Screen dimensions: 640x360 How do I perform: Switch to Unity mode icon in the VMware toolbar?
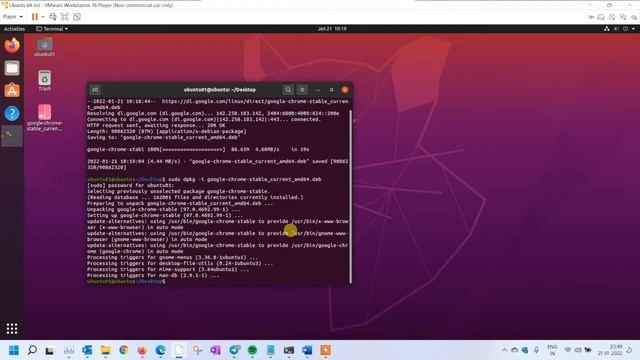click(77, 17)
